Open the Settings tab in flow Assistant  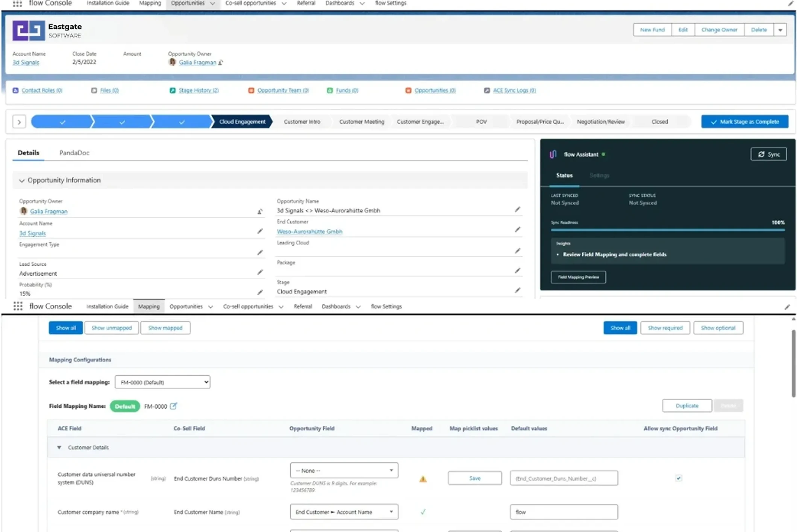pos(599,175)
